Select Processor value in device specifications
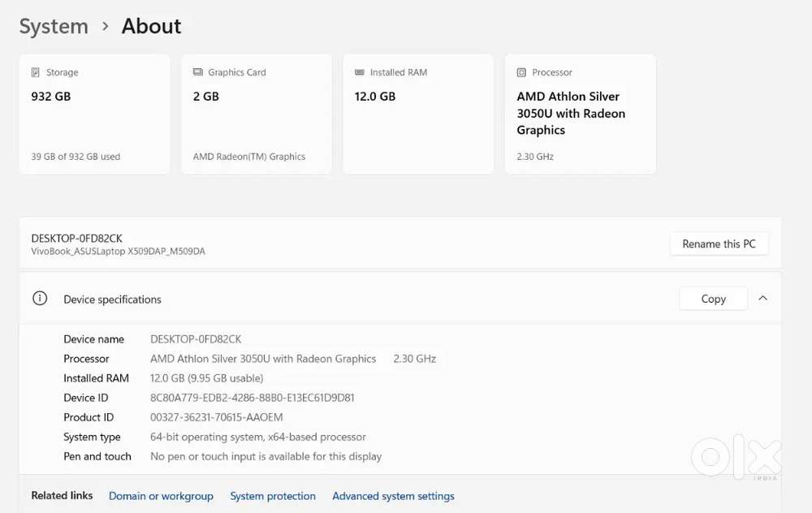812x513 pixels. point(263,359)
